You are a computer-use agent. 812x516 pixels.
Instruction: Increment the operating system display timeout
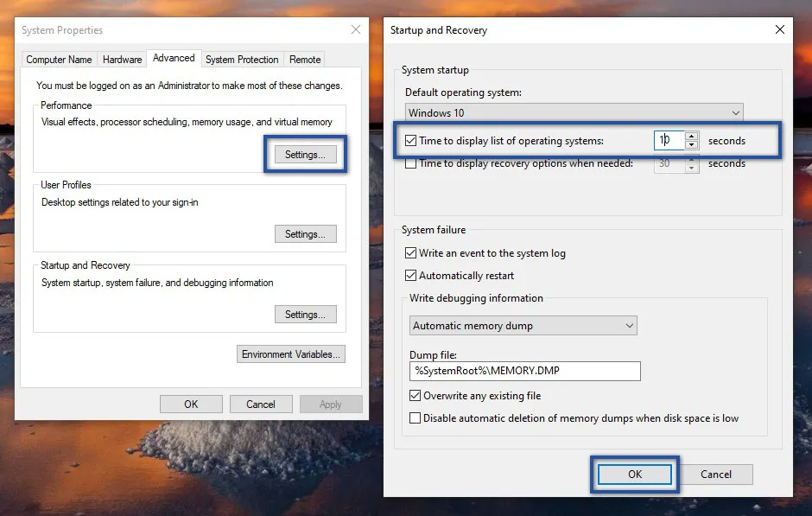point(693,137)
